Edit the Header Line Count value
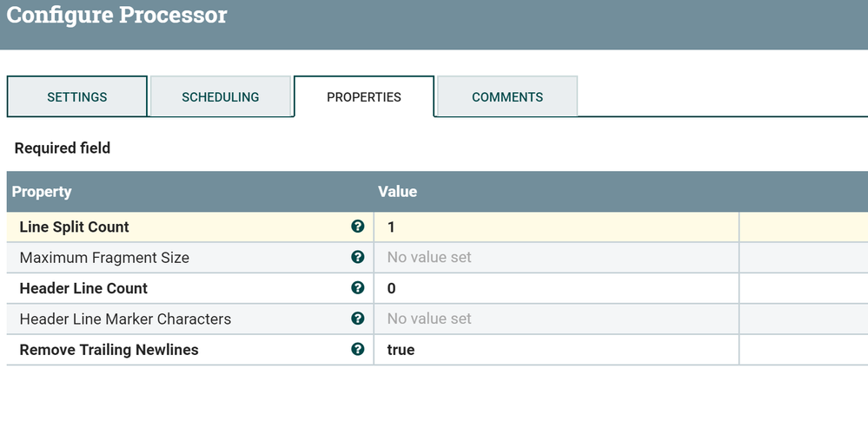This screenshot has width=868, height=434. [x=556, y=288]
